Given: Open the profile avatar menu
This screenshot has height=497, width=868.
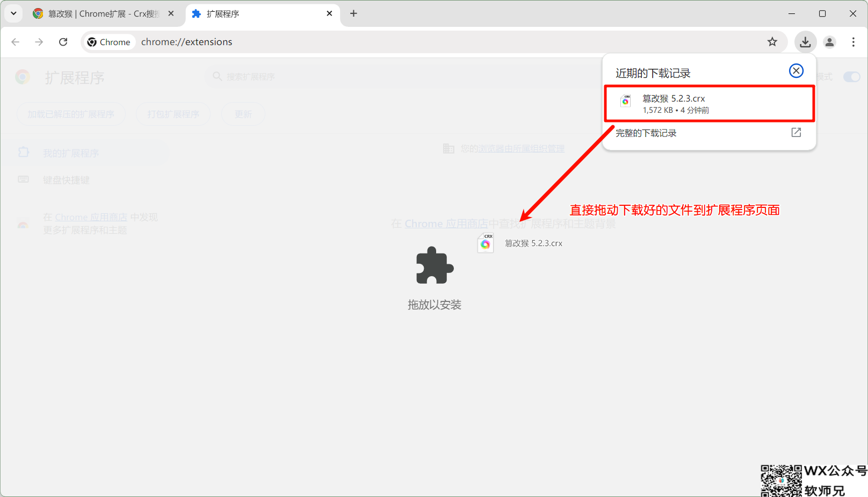Looking at the screenshot, I should pyautogui.click(x=829, y=42).
